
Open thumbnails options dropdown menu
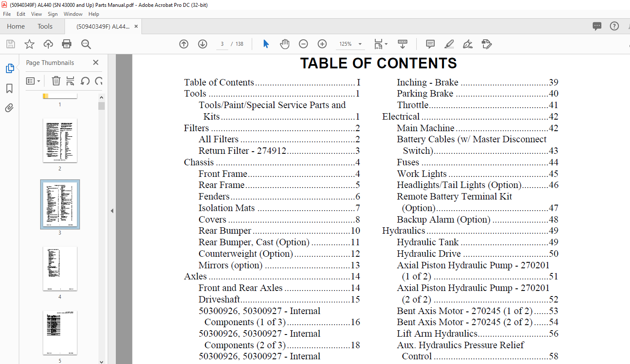33,81
